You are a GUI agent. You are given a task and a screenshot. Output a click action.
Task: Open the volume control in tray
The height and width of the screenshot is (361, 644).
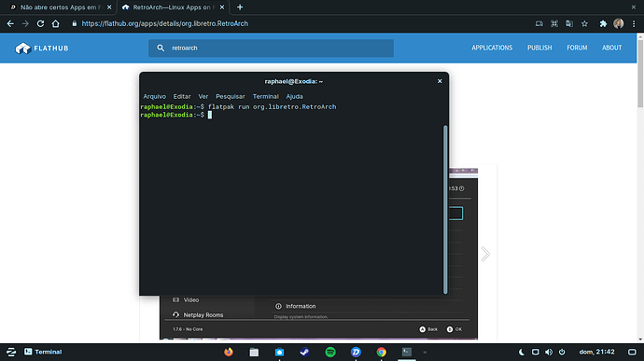click(x=549, y=352)
